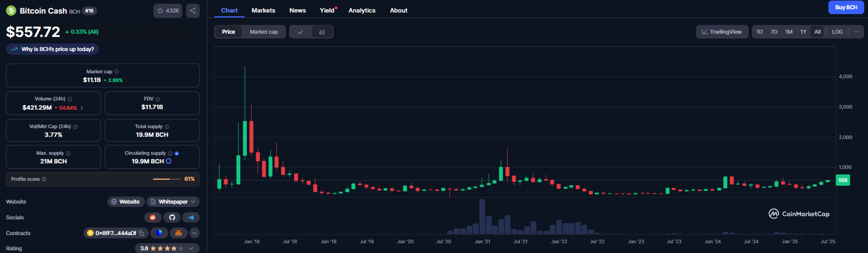The image size is (868, 253).
Task: Open the Yield tab
Action: click(x=328, y=10)
